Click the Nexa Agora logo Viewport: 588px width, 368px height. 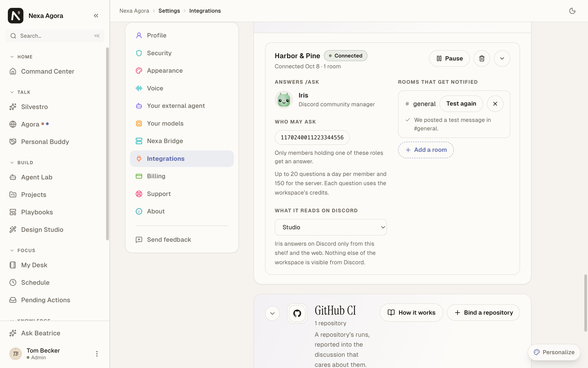(x=16, y=16)
